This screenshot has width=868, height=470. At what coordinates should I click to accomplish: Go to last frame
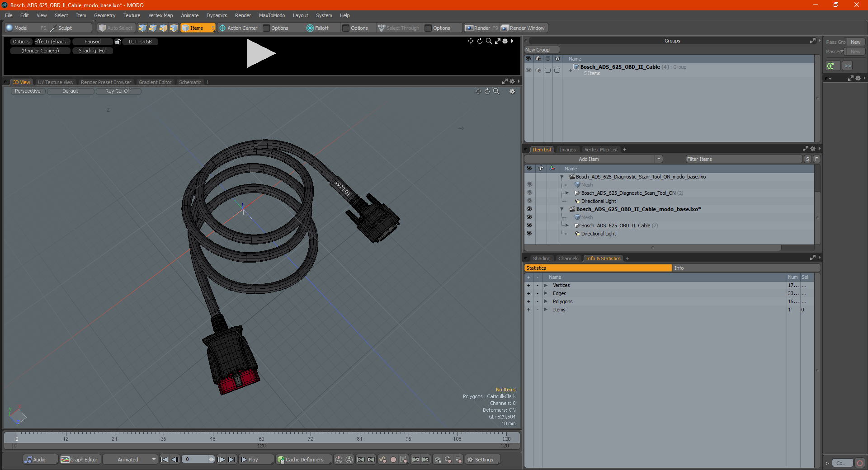click(232, 460)
